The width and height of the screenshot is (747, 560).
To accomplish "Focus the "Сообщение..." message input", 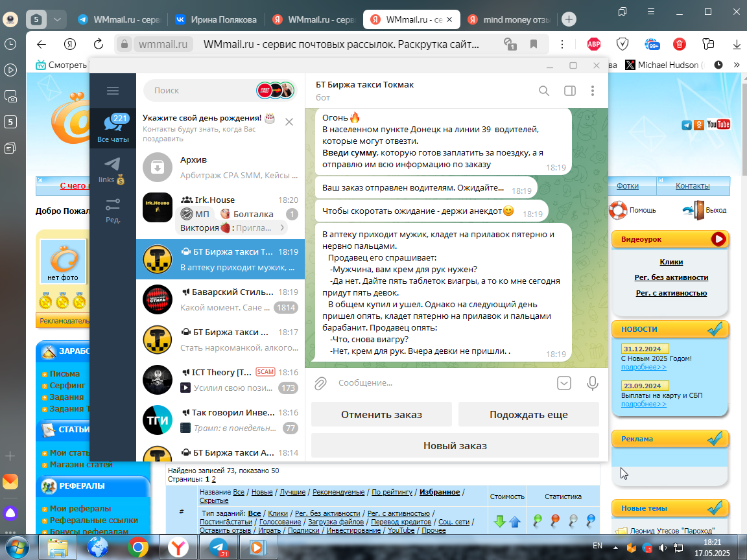I will click(x=443, y=383).
